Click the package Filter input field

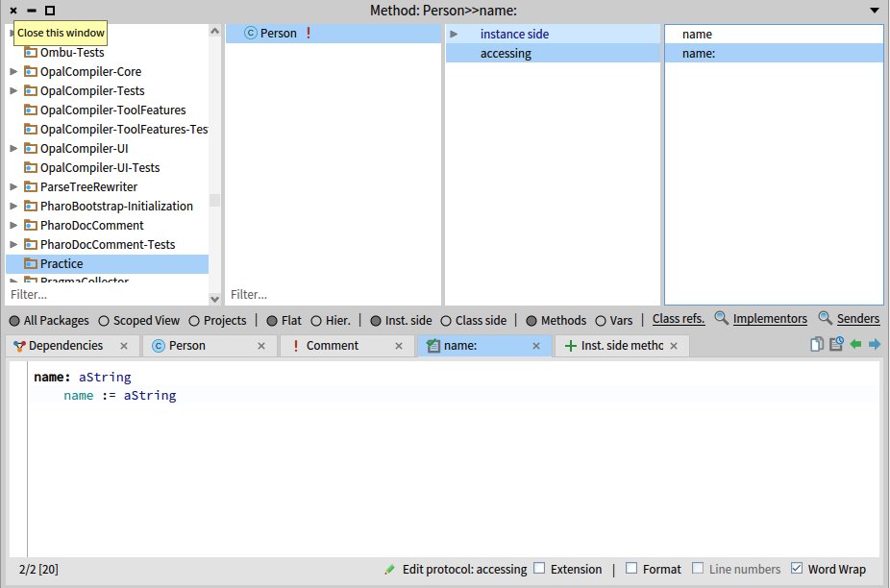tap(106, 295)
